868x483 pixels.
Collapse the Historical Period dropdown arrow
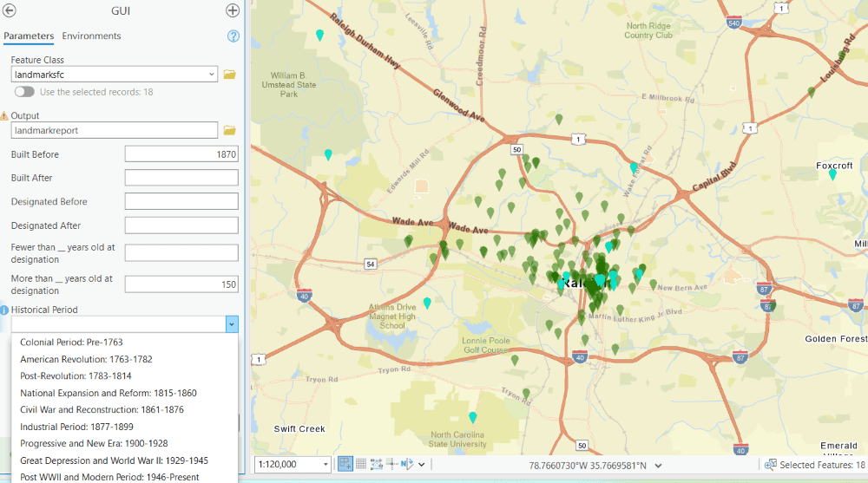tap(231, 324)
